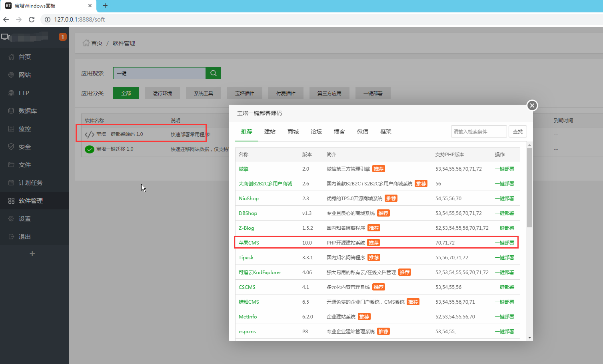Click 一键部署 for Z-Blog row
603x364 pixels.
pos(505,228)
